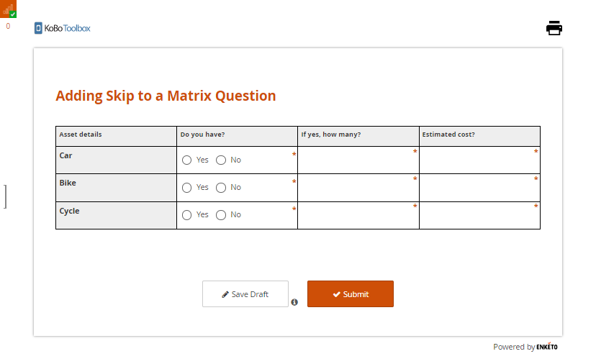Click the Save Draft button

point(245,294)
